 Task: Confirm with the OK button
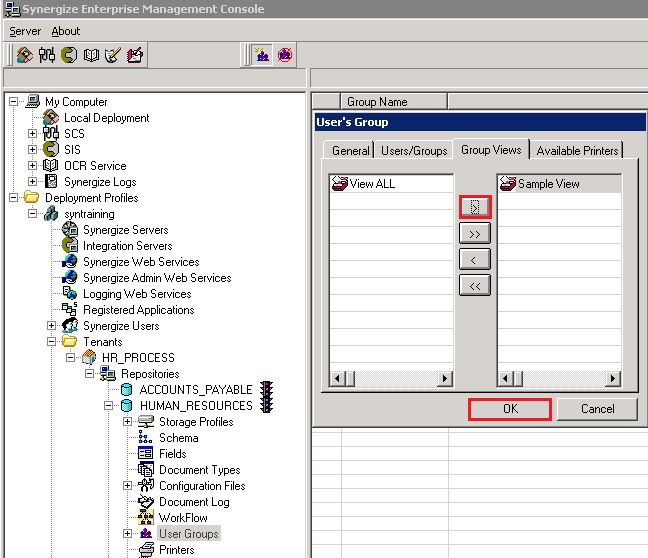510,409
